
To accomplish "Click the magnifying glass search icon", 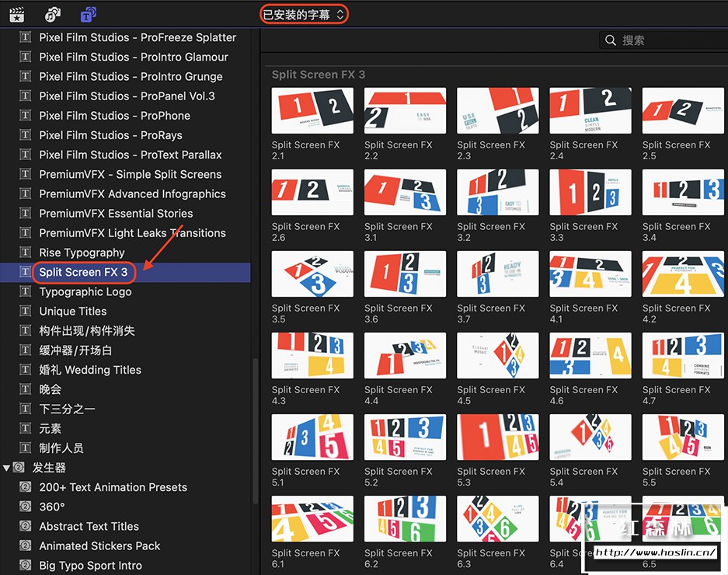I will coord(611,40).
